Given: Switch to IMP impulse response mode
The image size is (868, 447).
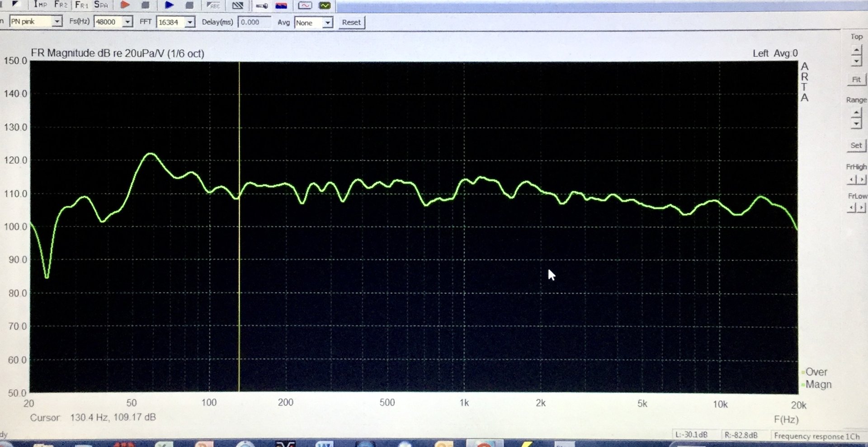Looking at the screenshot, I should [40, 5].
